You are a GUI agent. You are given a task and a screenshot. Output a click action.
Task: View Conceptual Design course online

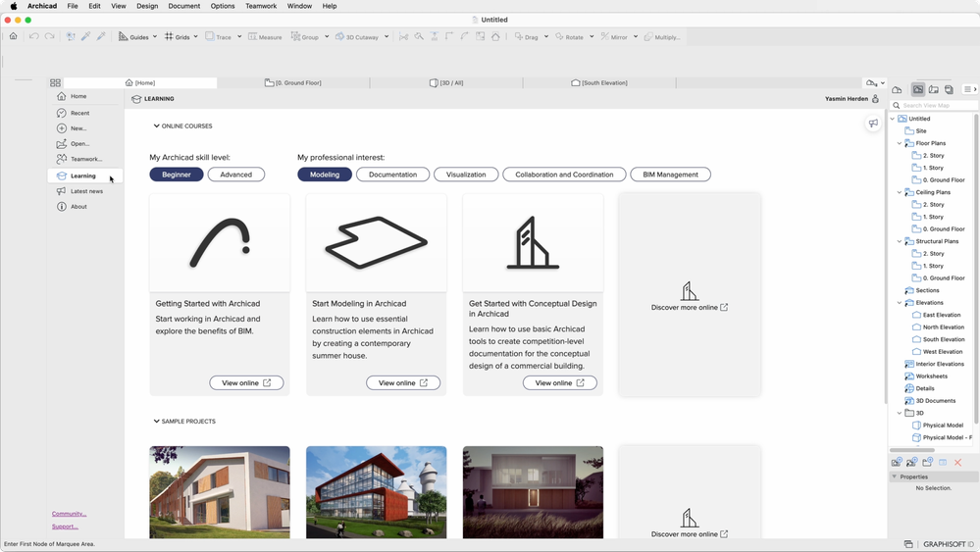[x=559, y=382]
